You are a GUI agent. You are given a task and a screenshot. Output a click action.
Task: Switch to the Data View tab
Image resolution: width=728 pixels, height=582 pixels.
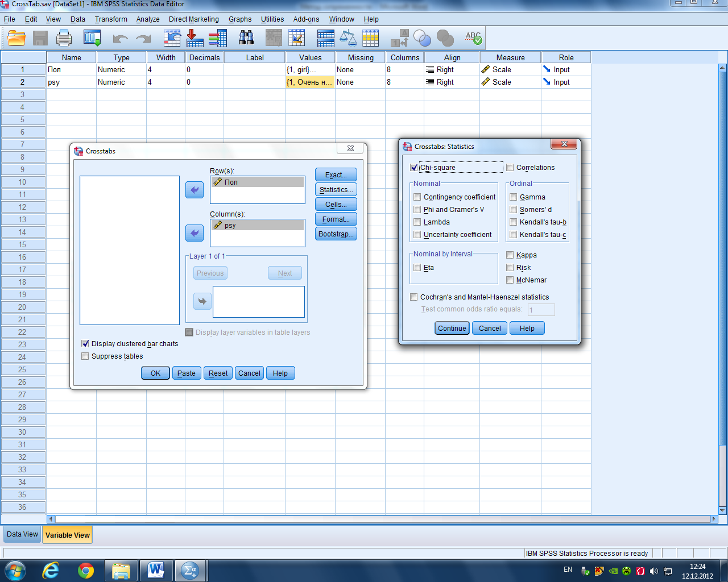point(22,534)
